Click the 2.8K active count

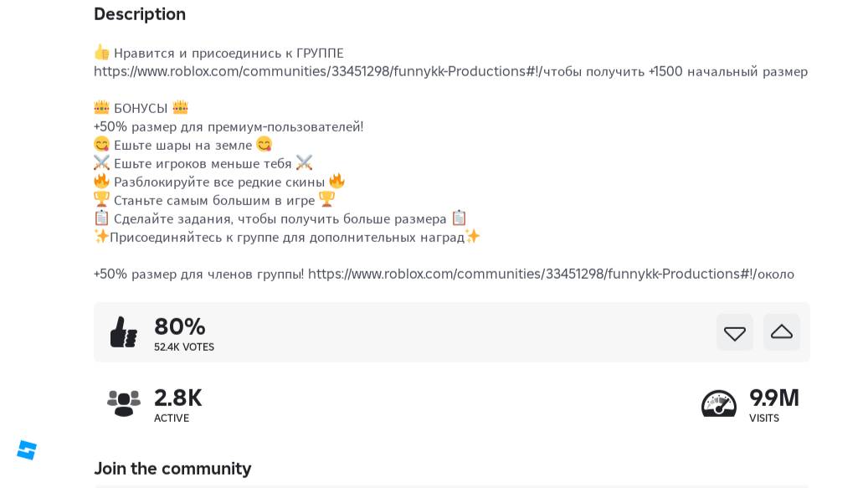coord(178,398)
